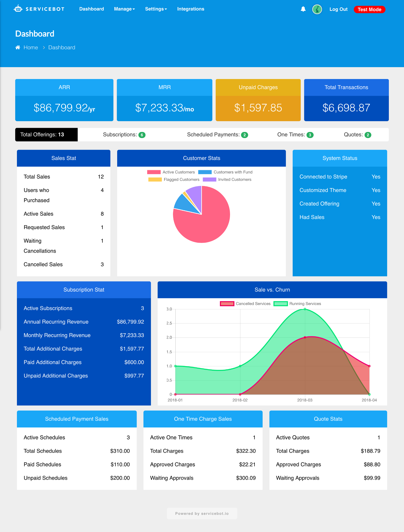Click the Cancelled Services point at 2018-04
404x532 pixels.
[369, 366]
